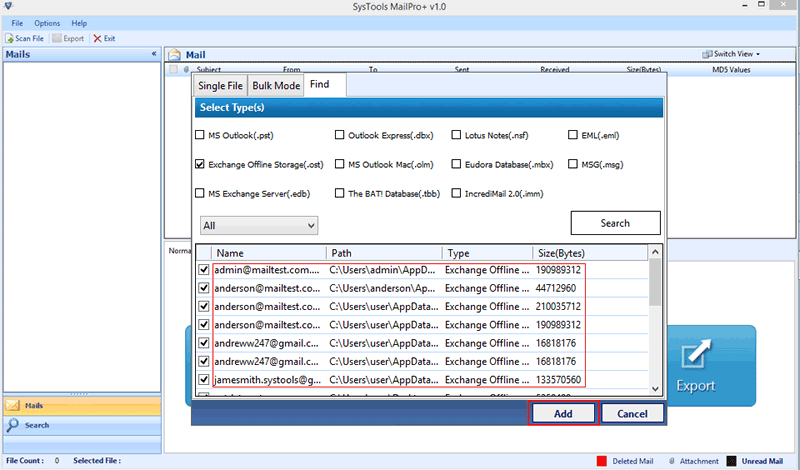This screenshot has width=800, height=470.
Task: Enable IncrediMail 2.0(.imm) checkbox
Action: 456,193
